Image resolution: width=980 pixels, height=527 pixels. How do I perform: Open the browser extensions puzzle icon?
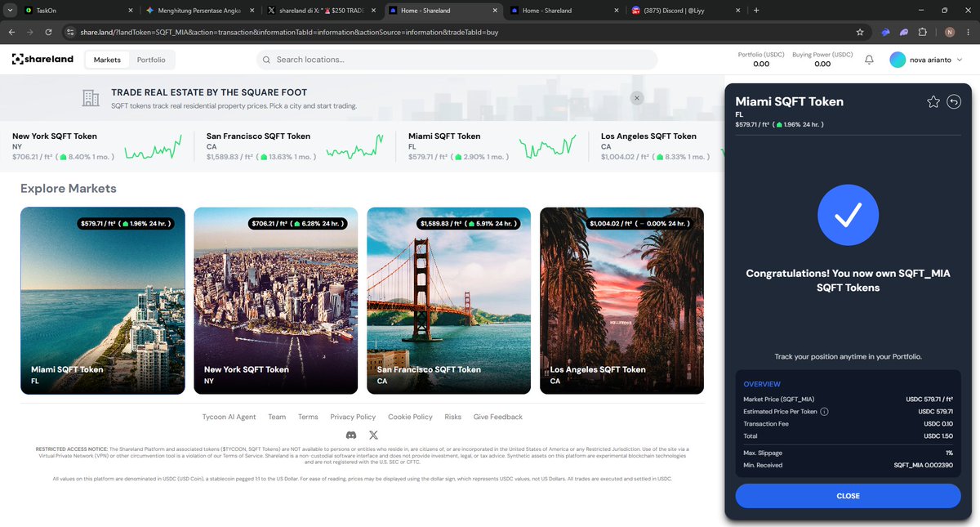[923, 32]
